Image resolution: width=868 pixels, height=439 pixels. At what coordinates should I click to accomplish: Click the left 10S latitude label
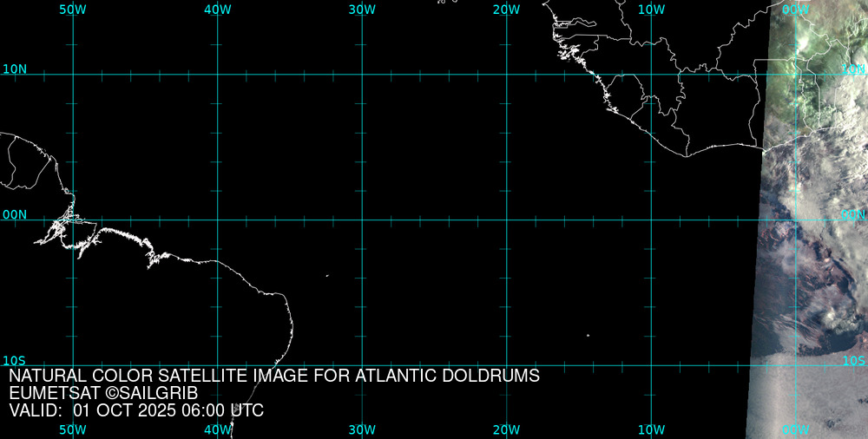[x=15, y=360]
